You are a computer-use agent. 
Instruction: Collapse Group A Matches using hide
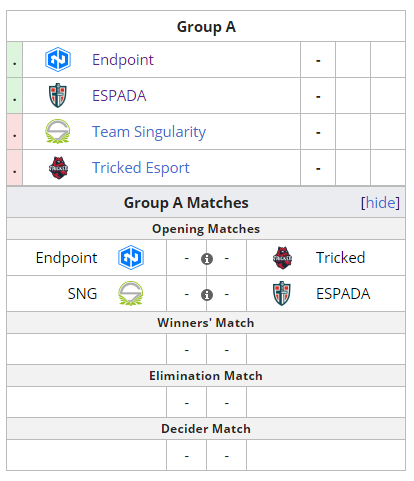pyautogui.click(x=380, y=203)
